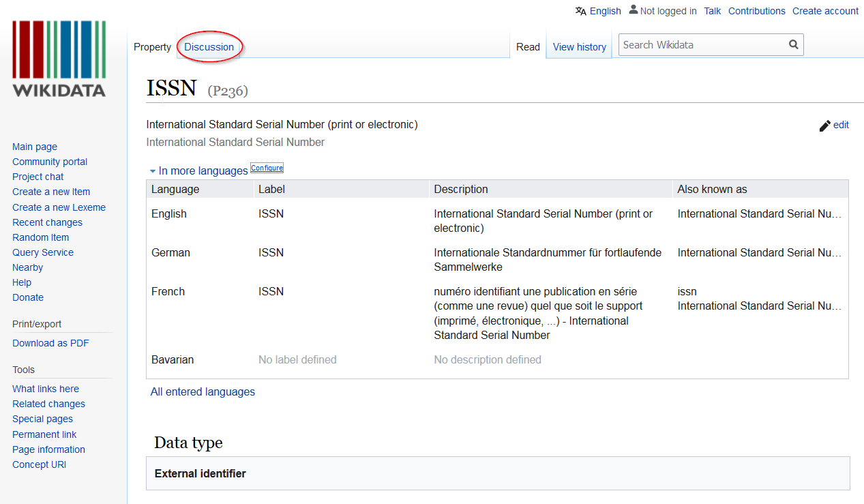Open Related changes
864x504 pixels.
pos(48,404)
